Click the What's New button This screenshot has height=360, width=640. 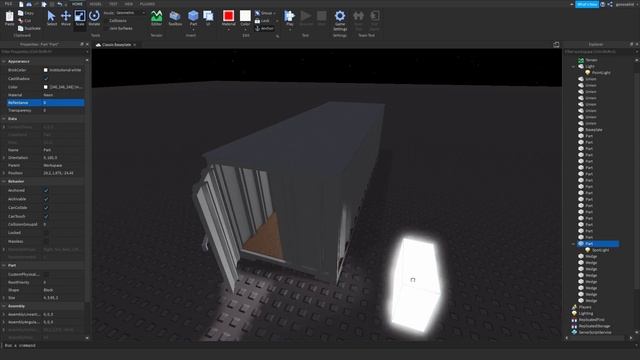pos(587,4)
